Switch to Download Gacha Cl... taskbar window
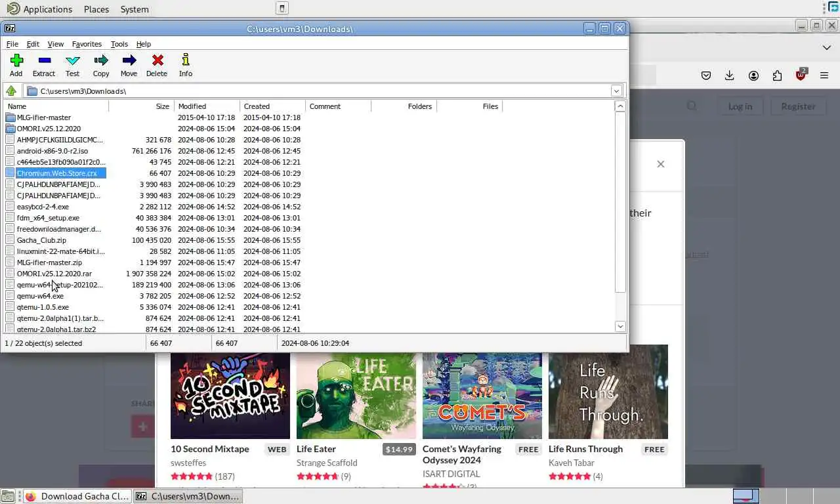This screenshot has height=504, width=840. tap(77, 496)
